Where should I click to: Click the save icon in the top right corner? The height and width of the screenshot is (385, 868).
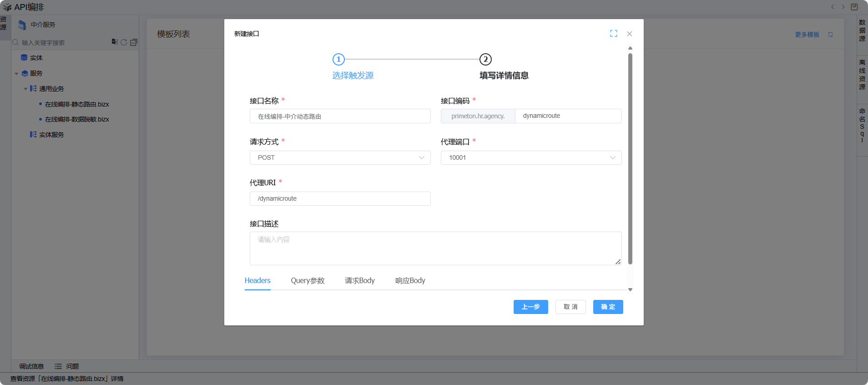coord(854,7)
